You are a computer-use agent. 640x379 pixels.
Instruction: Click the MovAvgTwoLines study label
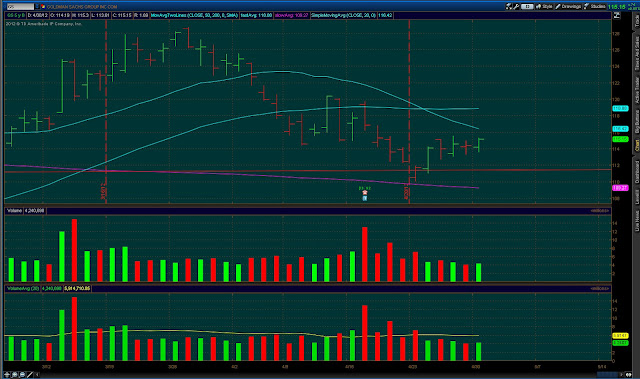[194, 16]
